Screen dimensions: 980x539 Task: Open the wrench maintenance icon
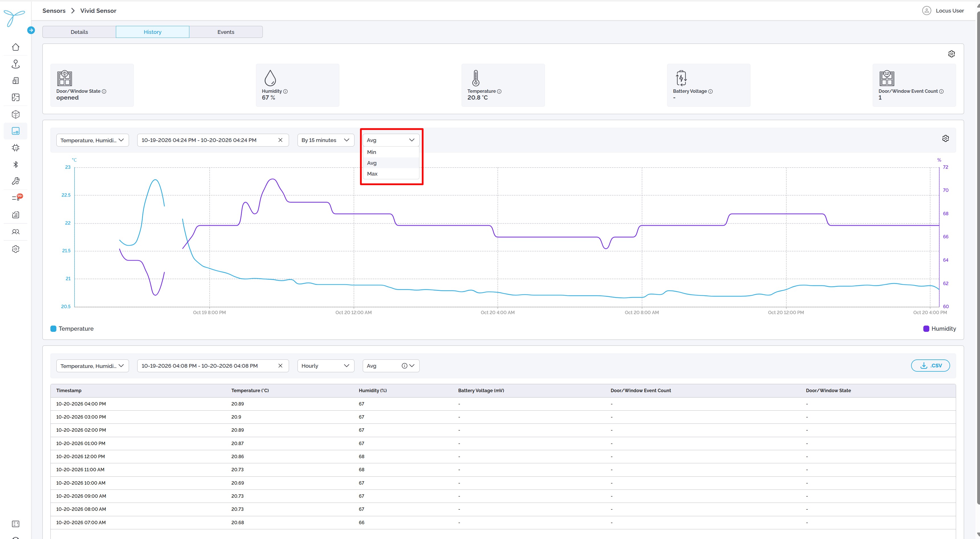[16, 181]
